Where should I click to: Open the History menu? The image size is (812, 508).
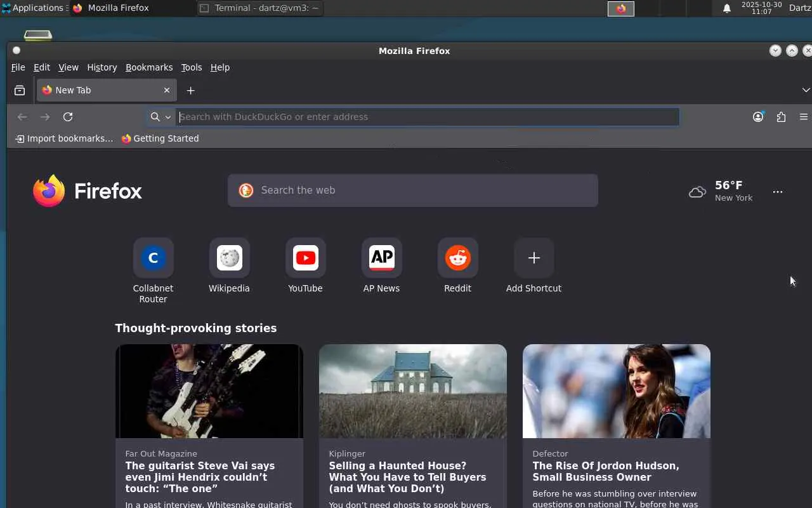(x=102, y=67)
